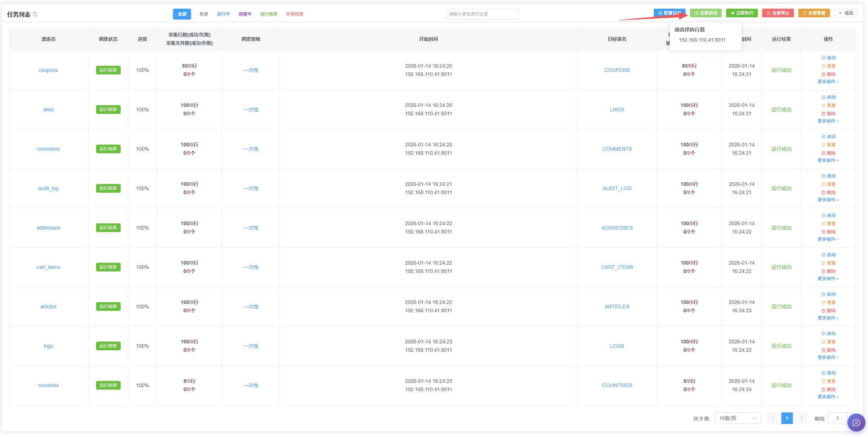
Task: Open the COUNTRIES target table link
Action: click(x=617, y=385)
